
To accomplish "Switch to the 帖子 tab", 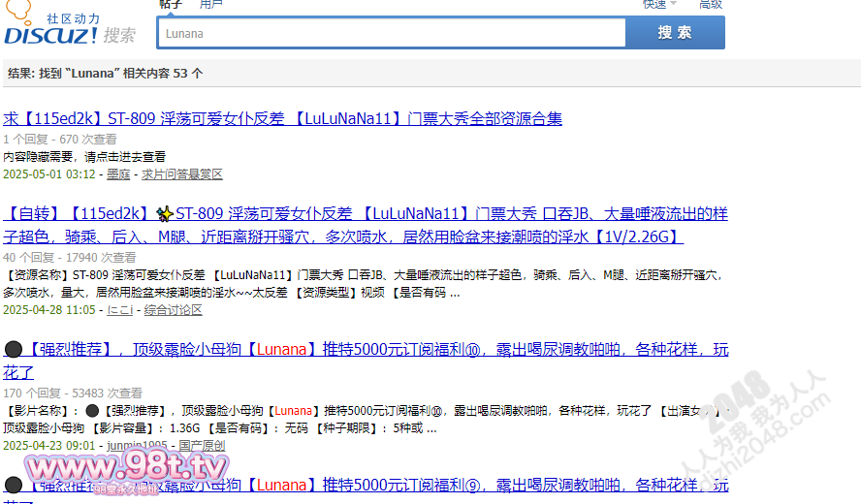I will tap(171, 5).
